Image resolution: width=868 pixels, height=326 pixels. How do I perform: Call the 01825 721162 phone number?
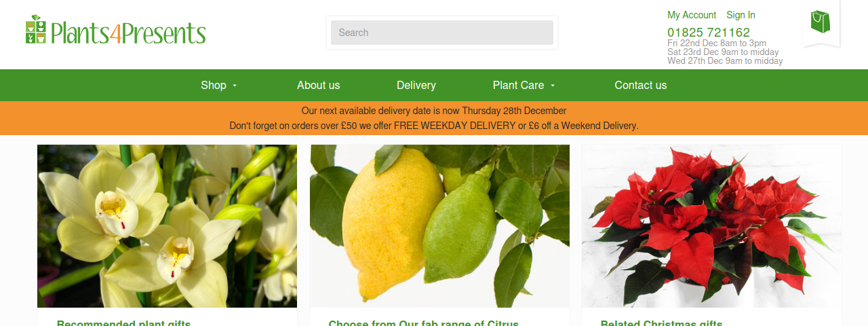tap(709, 33)
